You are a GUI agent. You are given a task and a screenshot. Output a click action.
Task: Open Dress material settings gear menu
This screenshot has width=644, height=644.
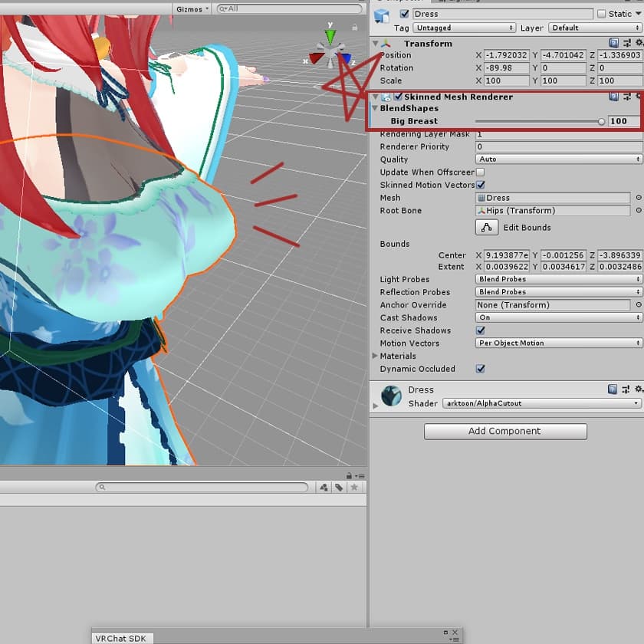[x=638, y=390]
